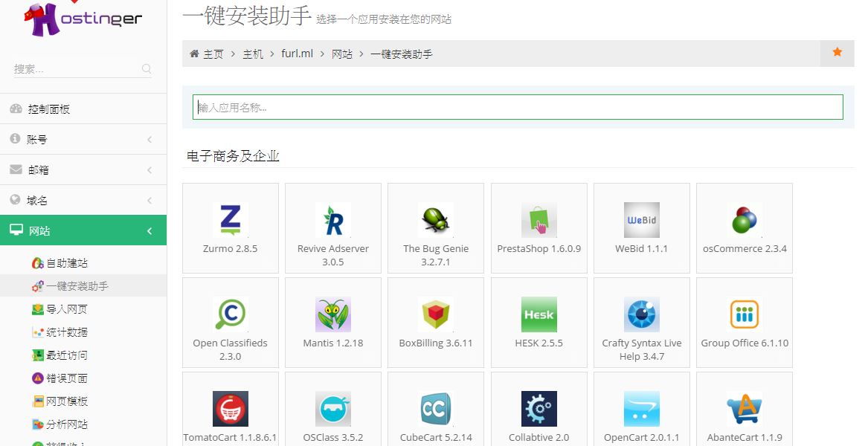Click the OpenCart 2.0.1.1 label

click(642, 438)
